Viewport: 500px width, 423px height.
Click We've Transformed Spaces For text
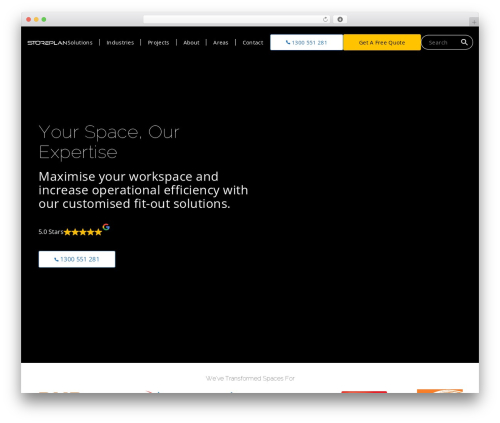[x=250, y=378]
